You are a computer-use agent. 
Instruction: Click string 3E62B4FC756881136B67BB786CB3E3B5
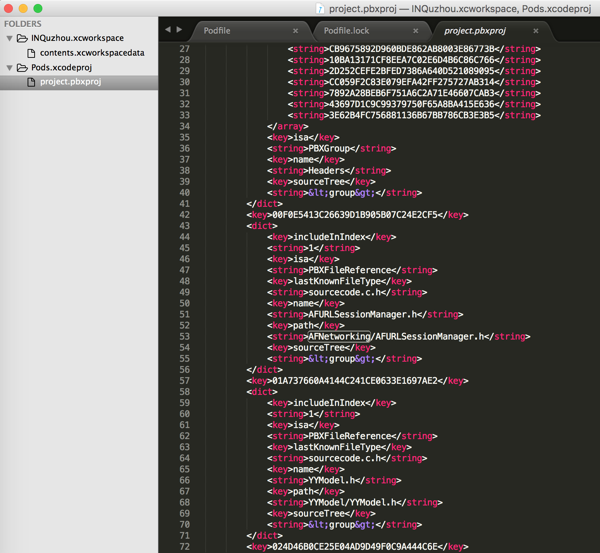[x=412, y=115]
